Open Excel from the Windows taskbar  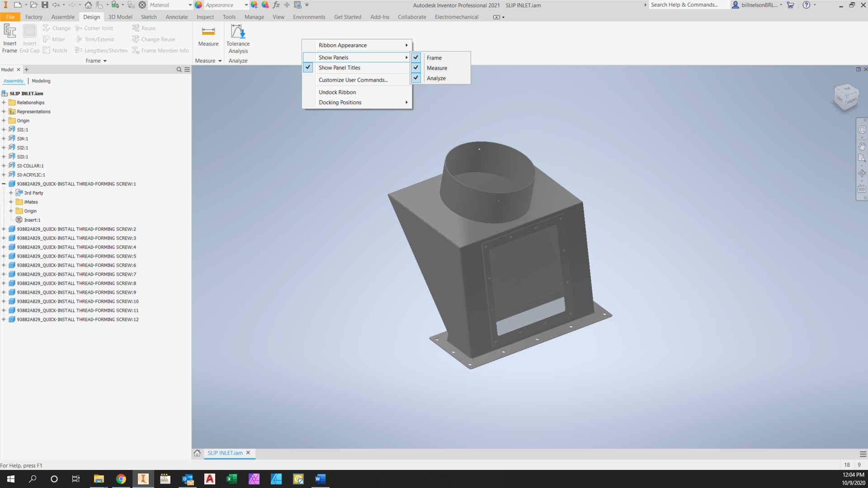(231, 479)
